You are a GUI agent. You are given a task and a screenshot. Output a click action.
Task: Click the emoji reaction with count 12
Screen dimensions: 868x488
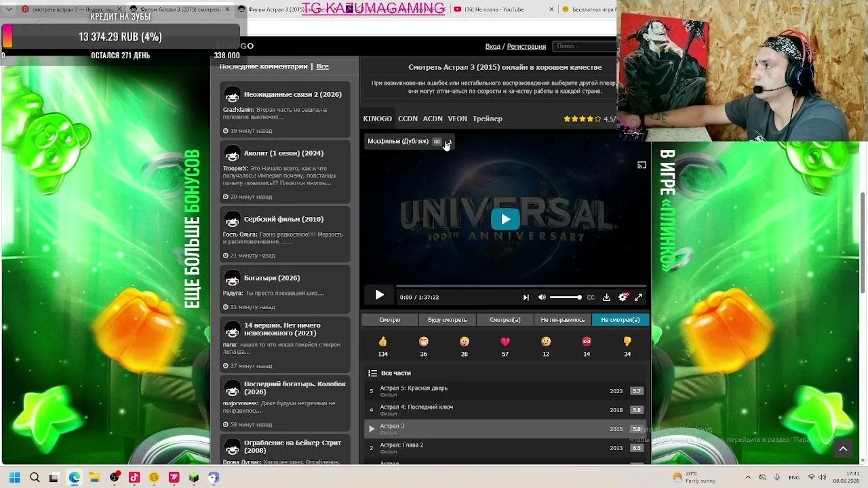click(x=546, y=342)
